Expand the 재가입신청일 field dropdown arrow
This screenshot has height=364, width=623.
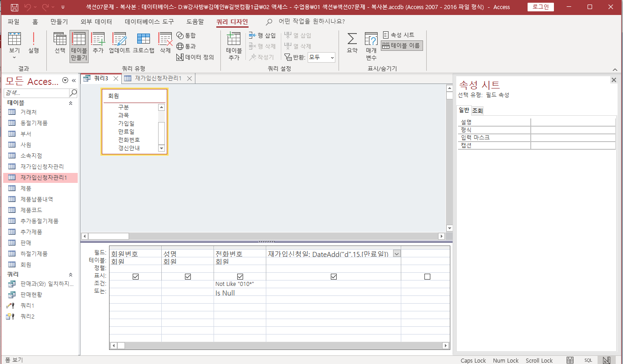tap(396, 254)
